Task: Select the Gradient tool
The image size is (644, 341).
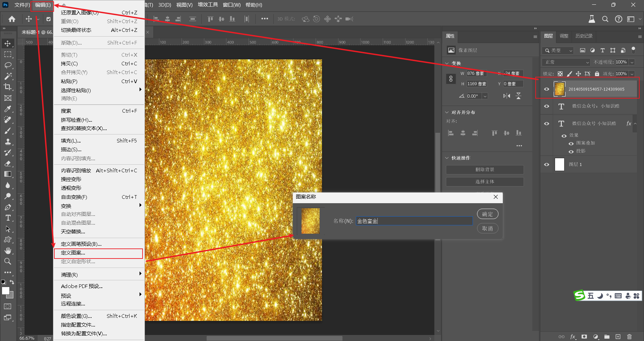Action: click(8, 174)
